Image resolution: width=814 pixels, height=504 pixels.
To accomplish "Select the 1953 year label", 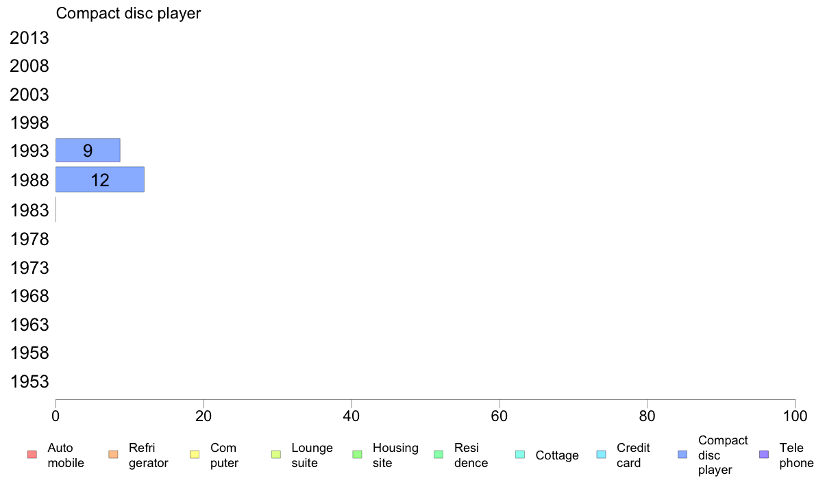I will point(29,381).
